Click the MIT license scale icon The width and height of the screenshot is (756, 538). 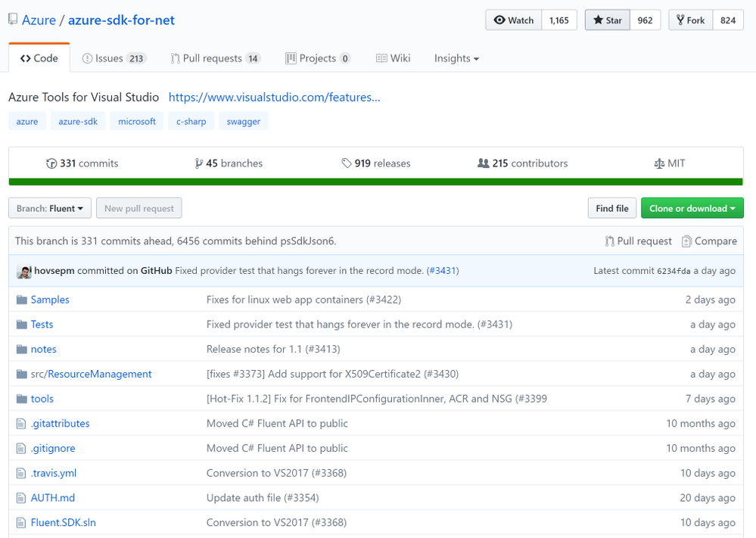[659, 164]
